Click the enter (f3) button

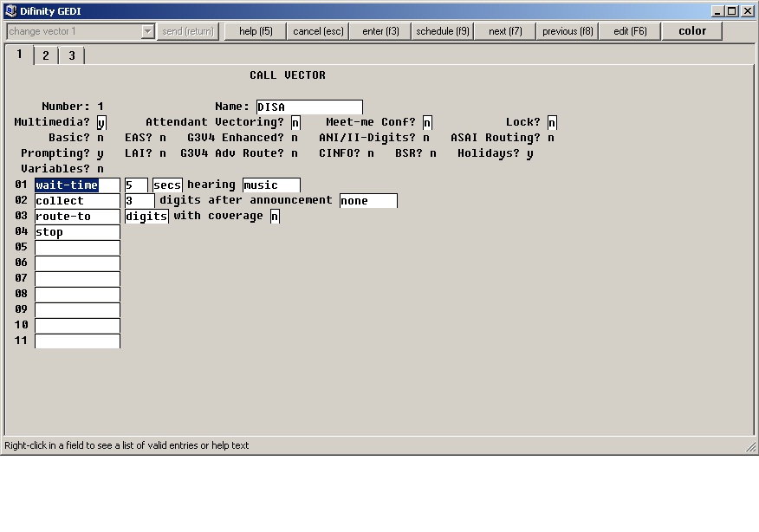click(380, 31)
